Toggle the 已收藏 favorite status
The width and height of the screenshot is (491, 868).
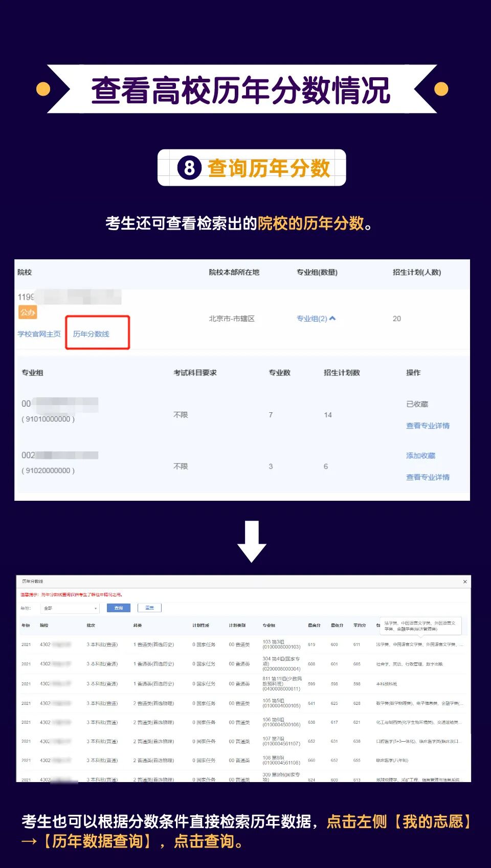click(417, 404)
